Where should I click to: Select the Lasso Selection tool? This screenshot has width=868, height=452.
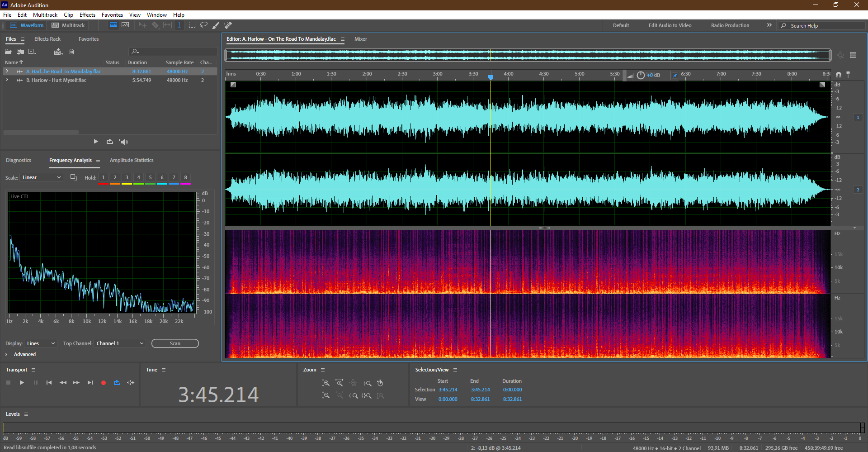(204, 25)
